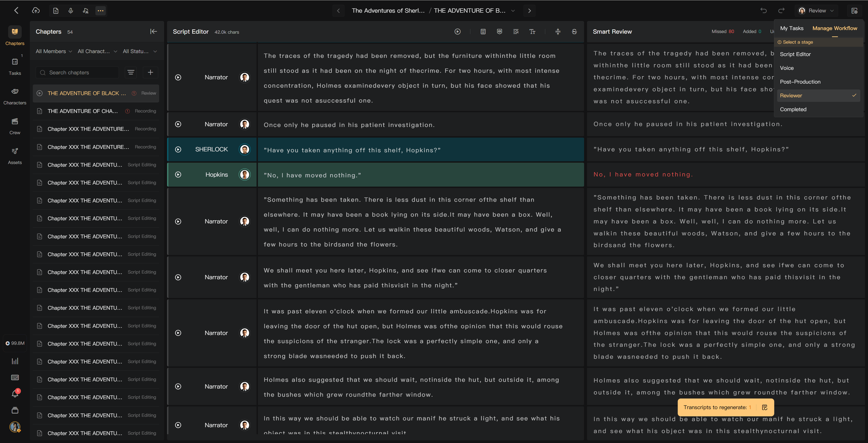Go to next chapter arrow
The height and width of the screenshot is (443, 868).
pyautogui.click(x=529, y=11)
